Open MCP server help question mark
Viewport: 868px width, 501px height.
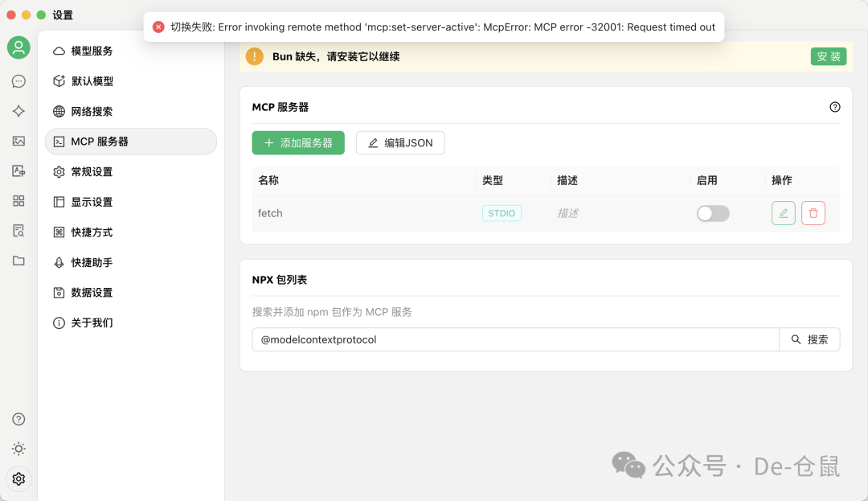point(835,106)
